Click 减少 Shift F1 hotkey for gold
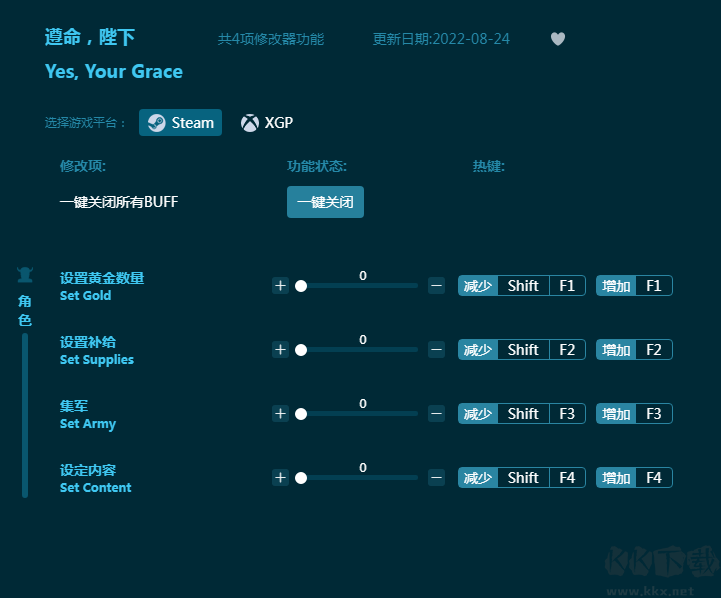Image resolution: width=721 pixels, height=598 pixels. [521, 286]
